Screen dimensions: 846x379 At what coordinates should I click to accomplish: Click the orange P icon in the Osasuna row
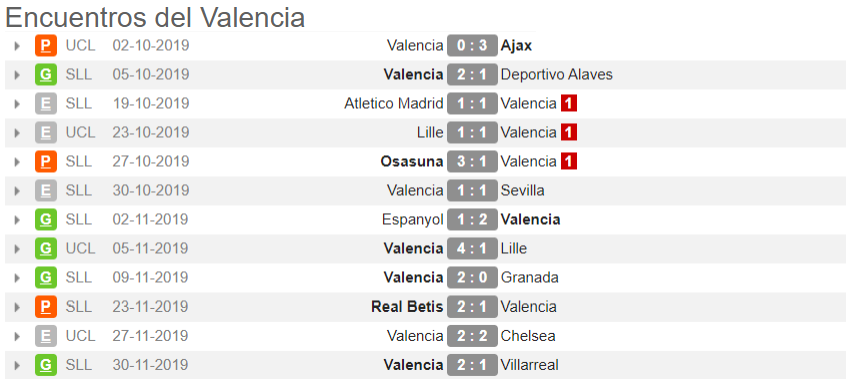pos(46,161)
